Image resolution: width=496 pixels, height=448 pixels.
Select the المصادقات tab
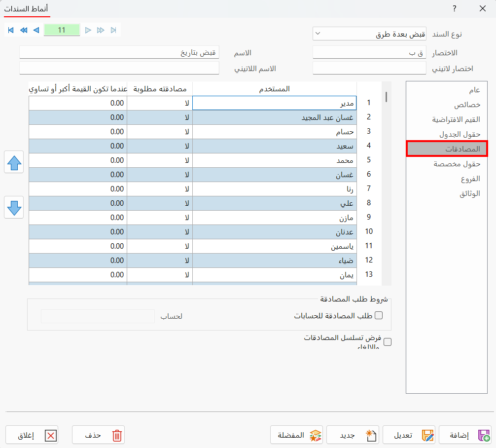447,149
